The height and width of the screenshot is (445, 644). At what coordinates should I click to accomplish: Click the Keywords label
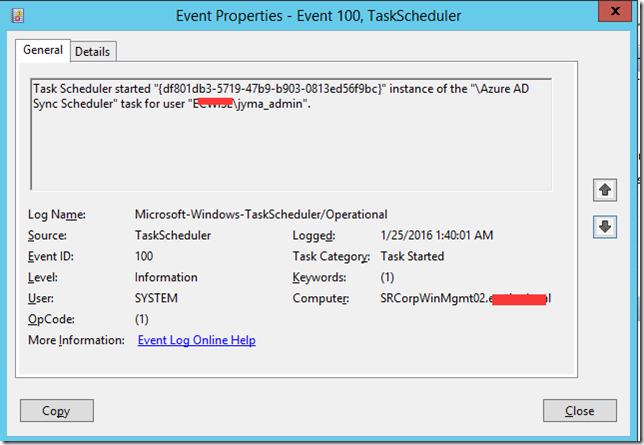tap(319, 277)
